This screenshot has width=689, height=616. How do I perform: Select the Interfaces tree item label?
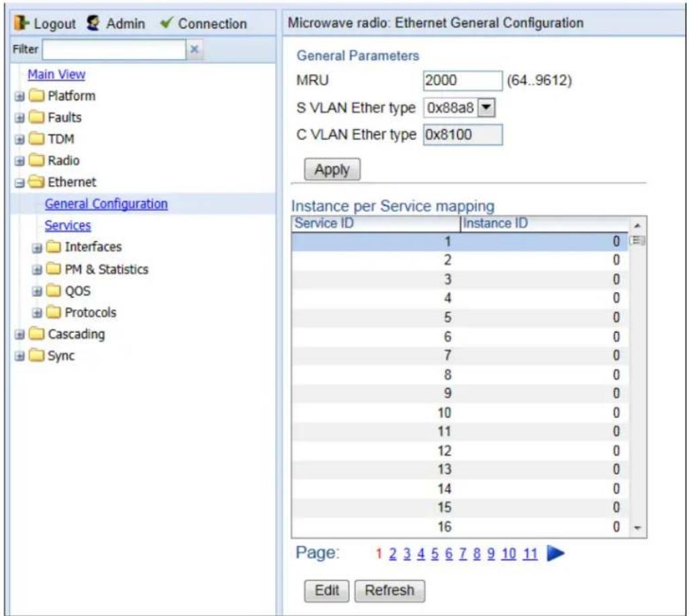pos(93,247)
